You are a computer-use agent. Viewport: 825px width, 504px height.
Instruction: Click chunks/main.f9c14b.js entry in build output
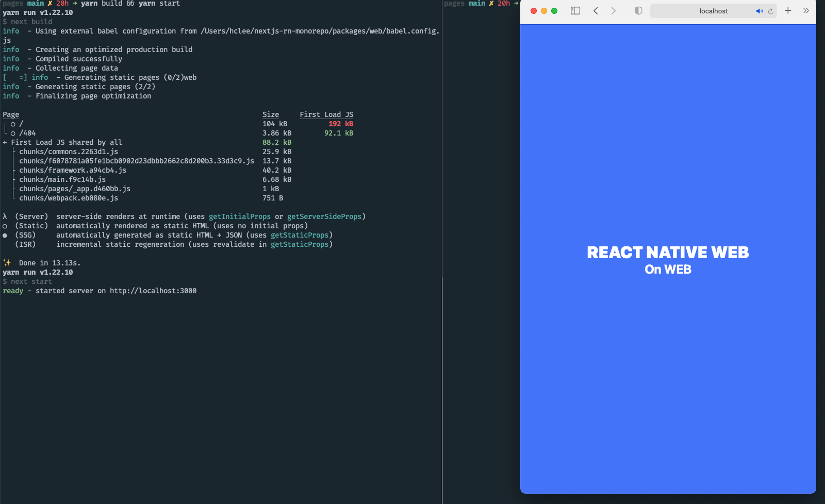[x=62, y=180]
